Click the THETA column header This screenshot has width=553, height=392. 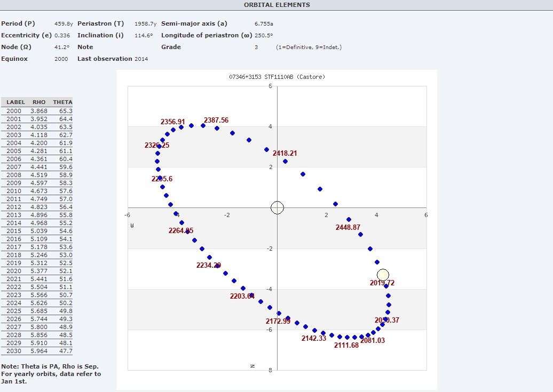coord(62,102)
